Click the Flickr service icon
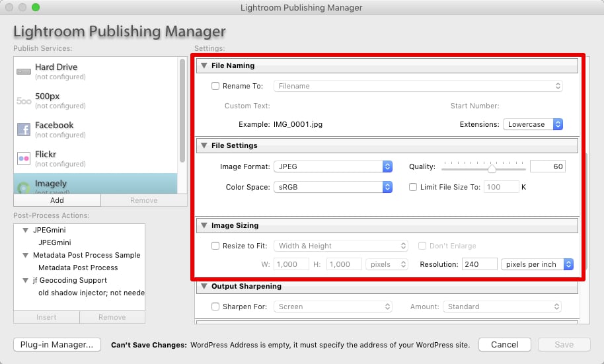This screenshot has width=604, height=364. point(24,159)
